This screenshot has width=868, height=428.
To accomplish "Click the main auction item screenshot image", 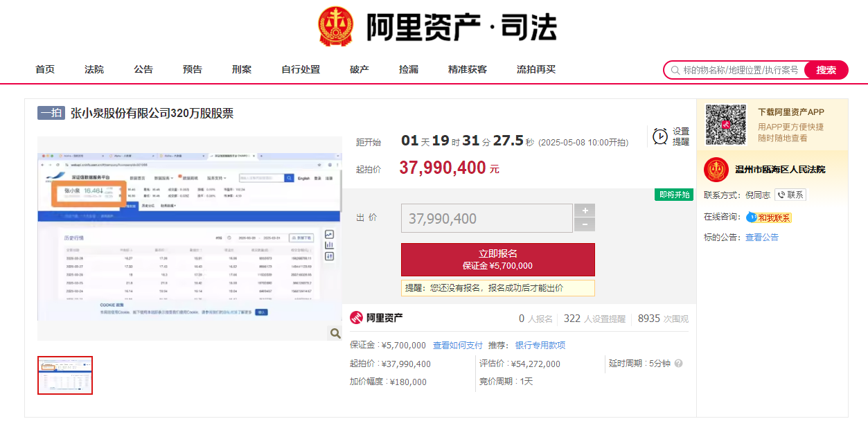I will coord(190,238).
